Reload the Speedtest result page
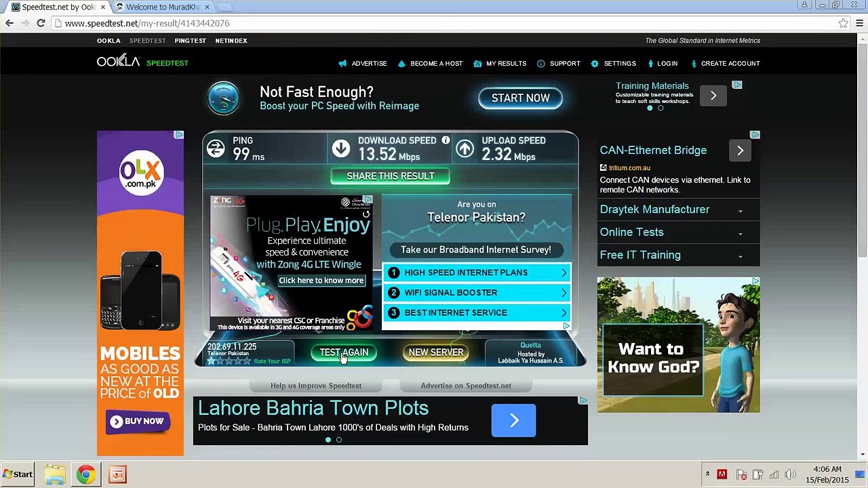Image resolution: width=868 pixels, height=488 pixels. coord(41,23)
